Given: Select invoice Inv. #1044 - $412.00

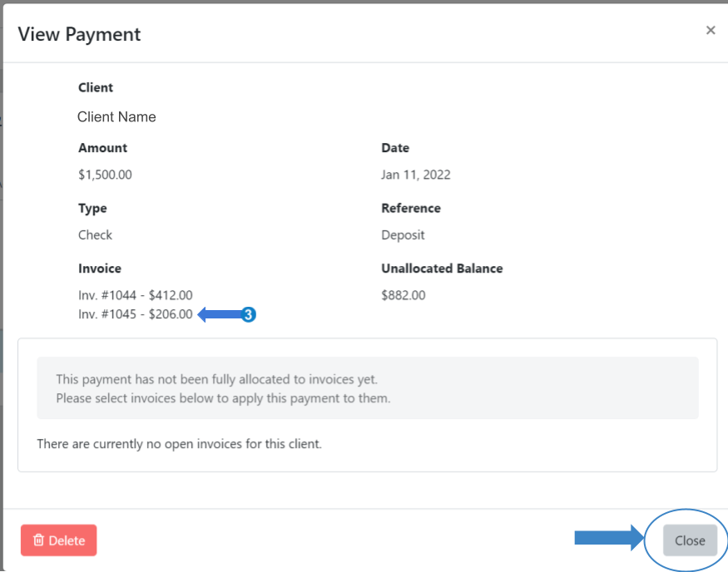Looking at the screenshot, I should (x=135, y=295).
